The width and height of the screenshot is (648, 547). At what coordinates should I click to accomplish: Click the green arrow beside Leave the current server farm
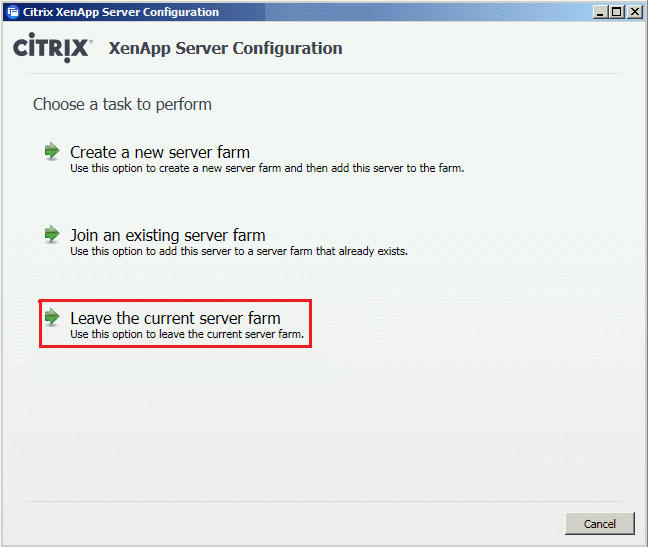[52, 317]
